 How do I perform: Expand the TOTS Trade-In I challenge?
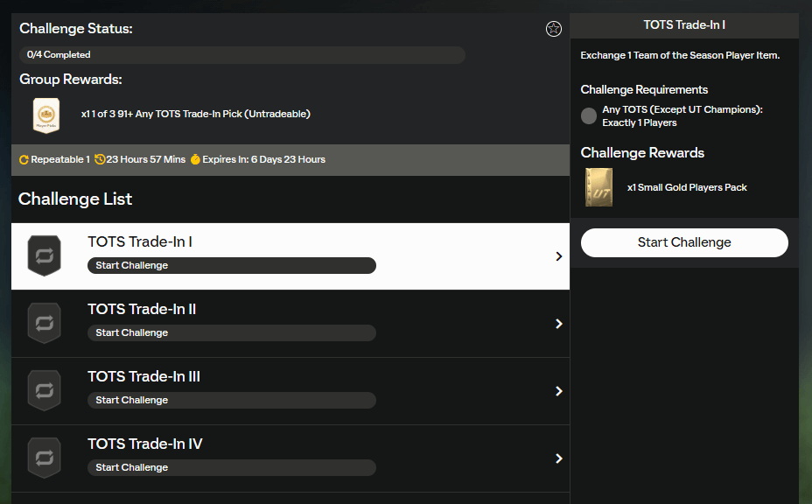tap(558, 255)
